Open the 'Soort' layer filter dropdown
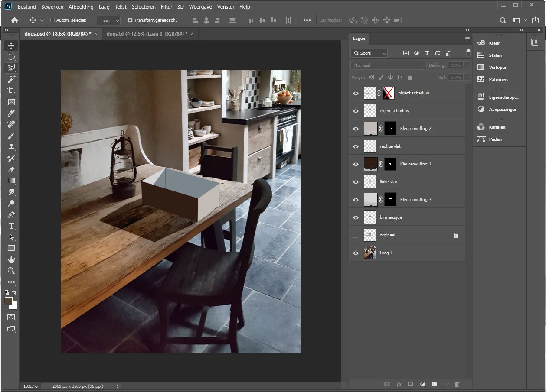 tap(369, 53)
